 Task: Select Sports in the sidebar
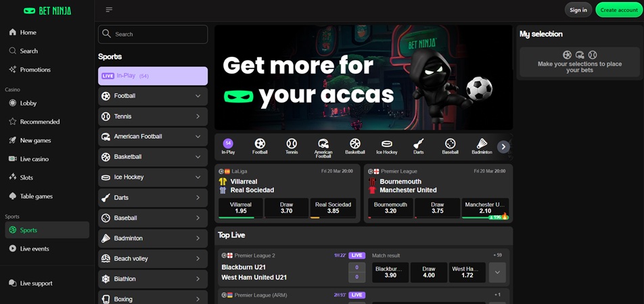(x=47, y=230)
